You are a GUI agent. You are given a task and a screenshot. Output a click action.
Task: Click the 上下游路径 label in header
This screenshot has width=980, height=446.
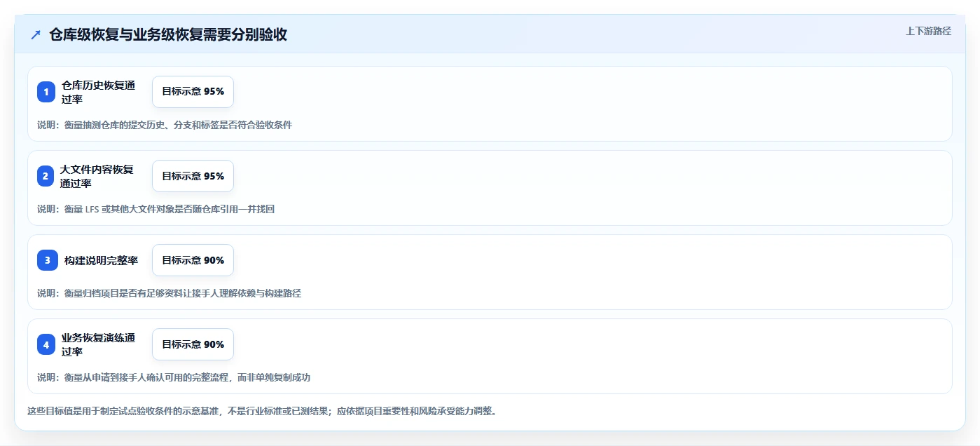pos(928,31)
